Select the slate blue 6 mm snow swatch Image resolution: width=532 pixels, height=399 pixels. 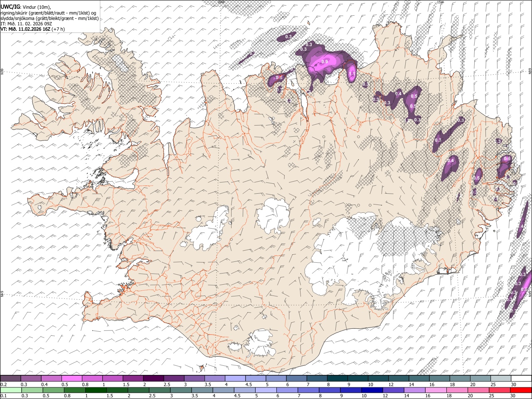297,379
